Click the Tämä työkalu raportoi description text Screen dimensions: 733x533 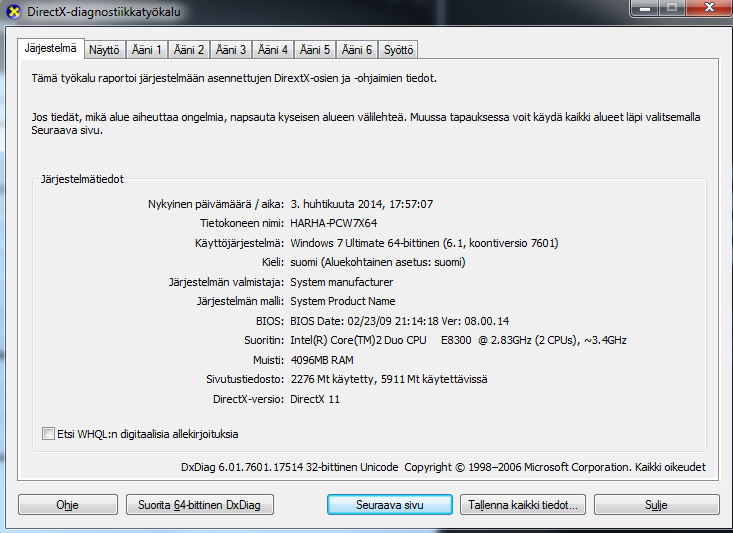coord(234,78)
